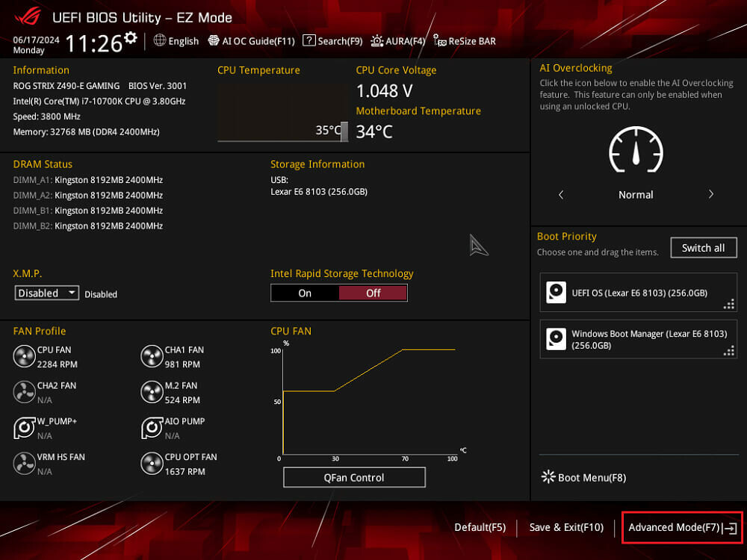Open AURA (F4) lighting settings

tap(398, 41)
